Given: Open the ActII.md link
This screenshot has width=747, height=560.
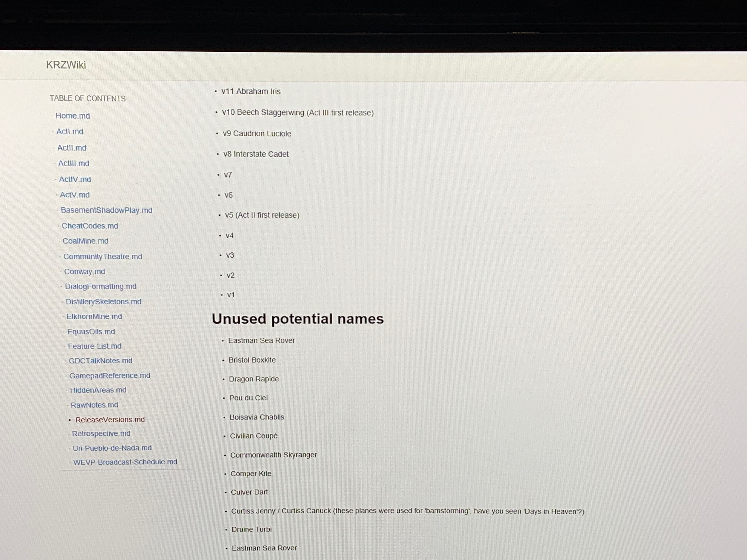Looking at the screenshot, I should [72, 148].
